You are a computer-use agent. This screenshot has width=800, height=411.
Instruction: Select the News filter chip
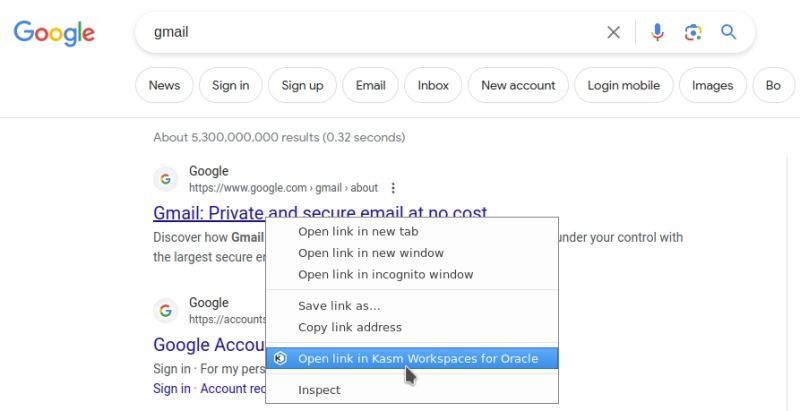[x=164, y=85]
